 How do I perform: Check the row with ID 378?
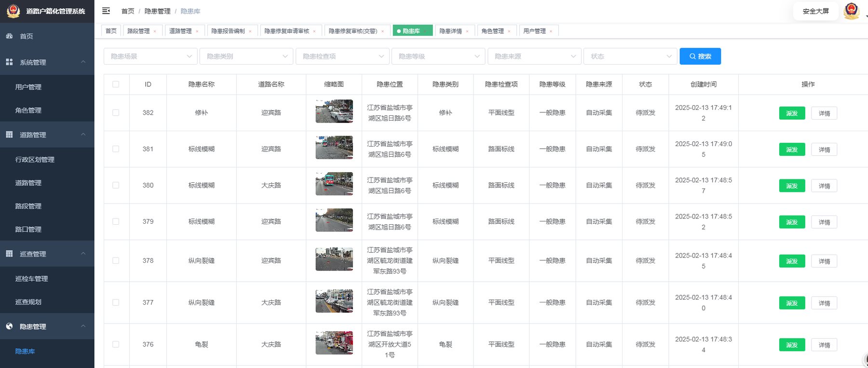click(116, 260)
